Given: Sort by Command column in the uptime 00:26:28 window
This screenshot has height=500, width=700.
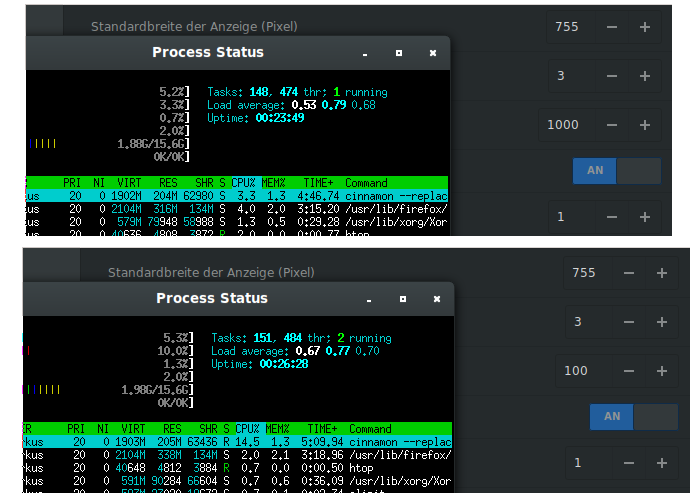Looking at the screenshot, I should tap(370, 429).
